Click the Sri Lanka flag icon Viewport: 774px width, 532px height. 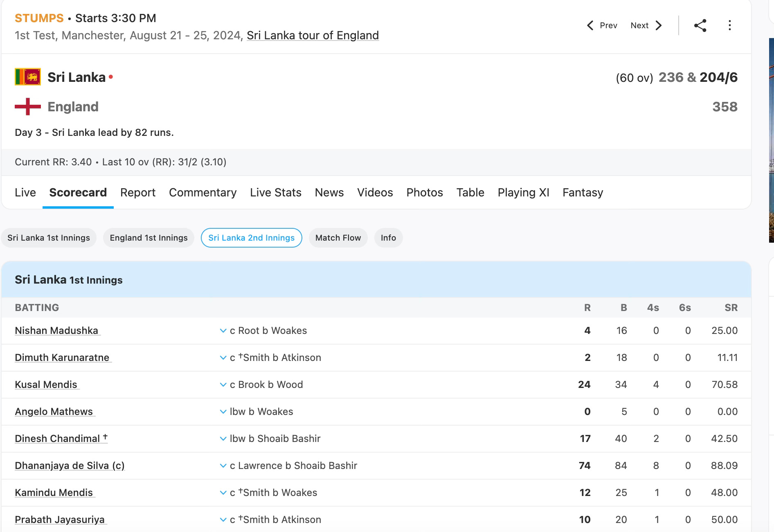28,77
